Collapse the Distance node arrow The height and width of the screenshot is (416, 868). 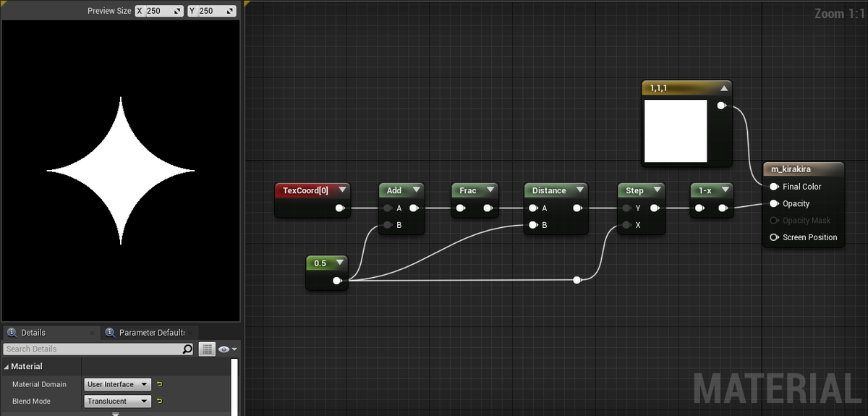click(579, 190)
